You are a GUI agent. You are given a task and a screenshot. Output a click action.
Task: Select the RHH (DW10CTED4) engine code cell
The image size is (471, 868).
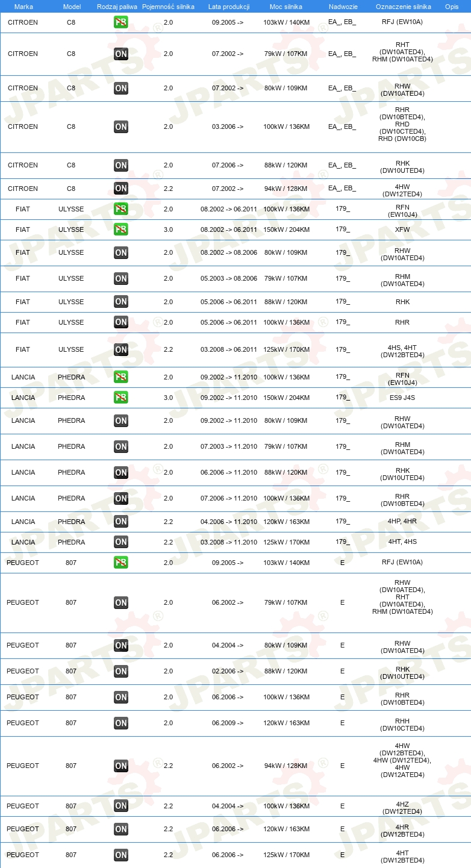[x=402, y=724]
